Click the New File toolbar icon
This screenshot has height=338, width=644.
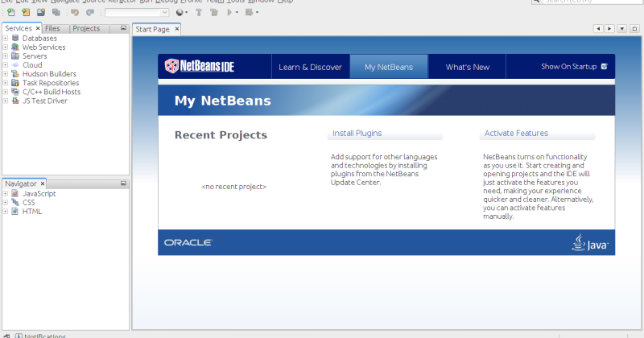coord(11,12)
